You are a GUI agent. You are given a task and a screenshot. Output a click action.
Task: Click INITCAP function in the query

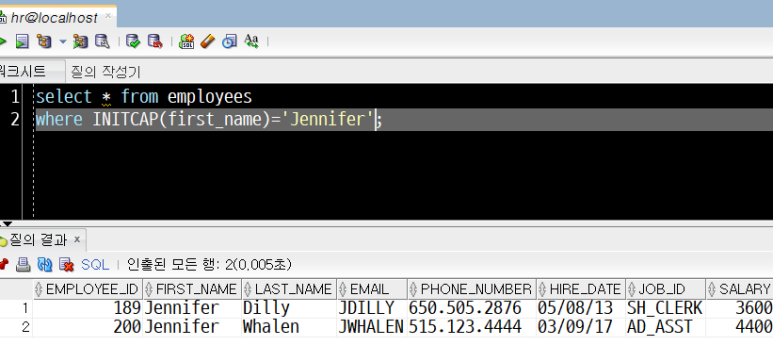pyautogui.click(x=126, y=120)
